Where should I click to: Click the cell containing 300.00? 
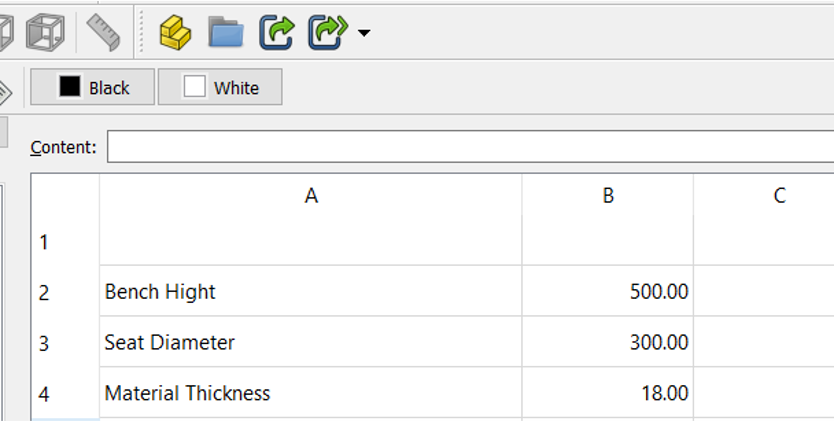coord(608,342)
